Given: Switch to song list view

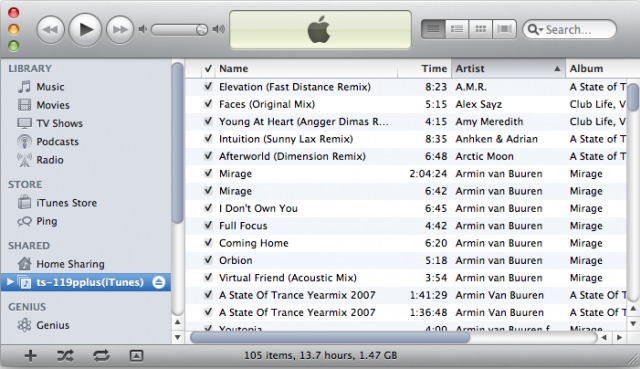Looking at the screenshot, I should click(433, 29).
